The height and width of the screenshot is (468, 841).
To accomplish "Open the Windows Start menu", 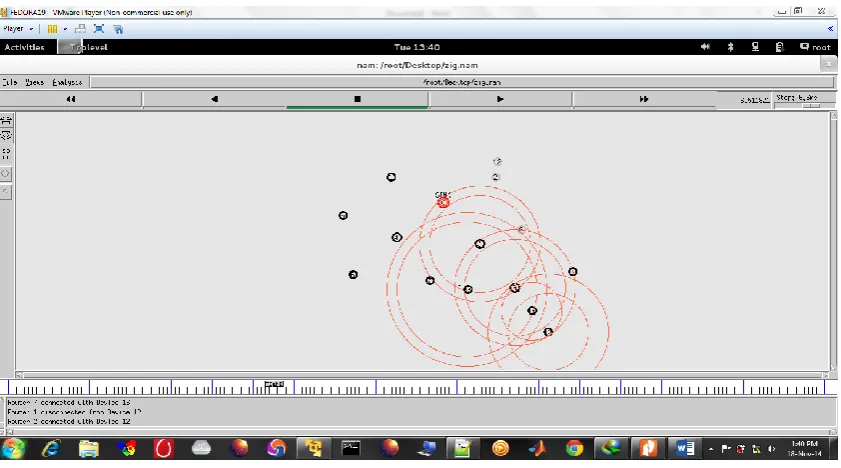I will [x=13, y=448].
